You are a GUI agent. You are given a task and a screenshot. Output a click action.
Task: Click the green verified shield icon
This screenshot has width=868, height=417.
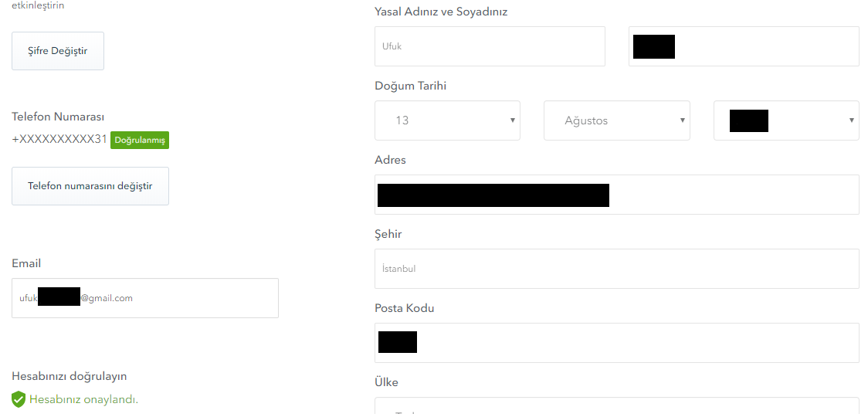(19, 399)
